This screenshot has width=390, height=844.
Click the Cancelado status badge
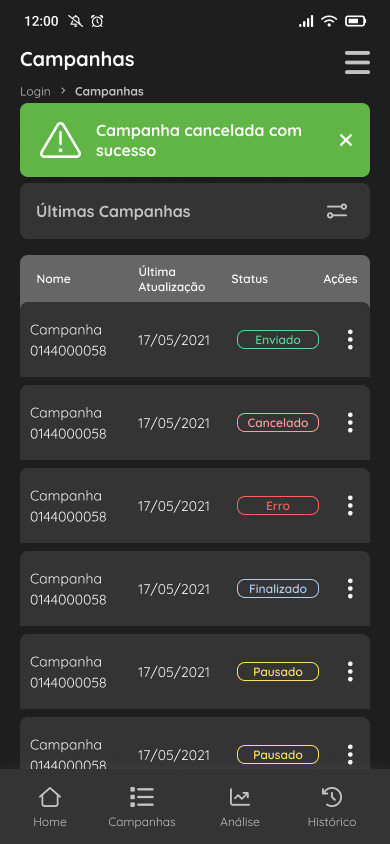point(278,423)
